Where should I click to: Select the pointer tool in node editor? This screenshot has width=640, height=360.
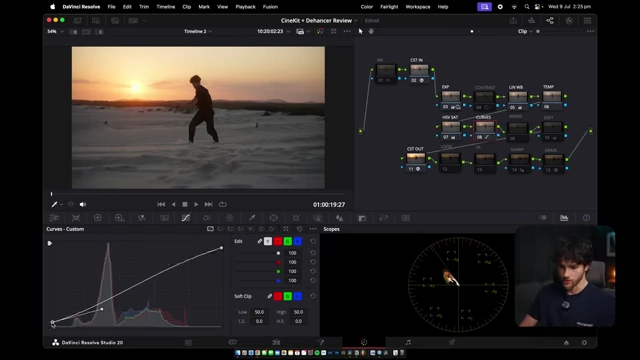tap(360, 31)
